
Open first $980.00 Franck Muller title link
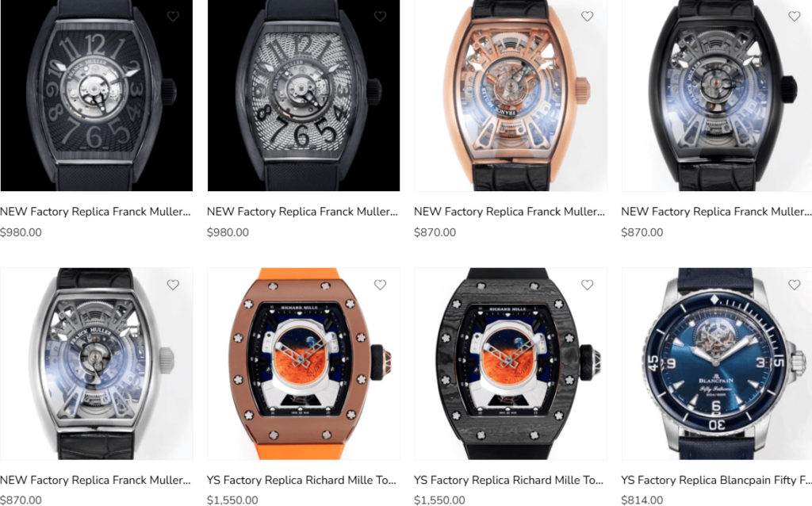tap(95, 211)
